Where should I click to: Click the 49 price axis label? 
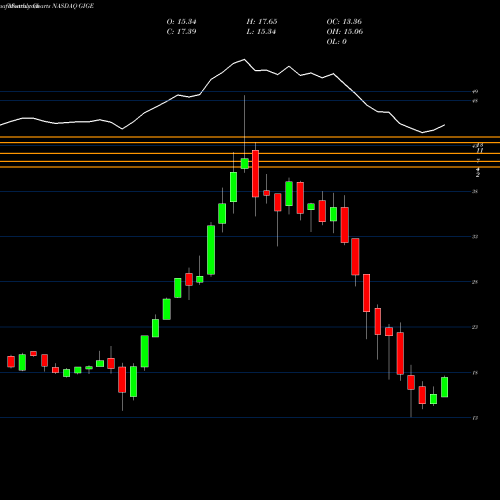click(x=475, y=91)
